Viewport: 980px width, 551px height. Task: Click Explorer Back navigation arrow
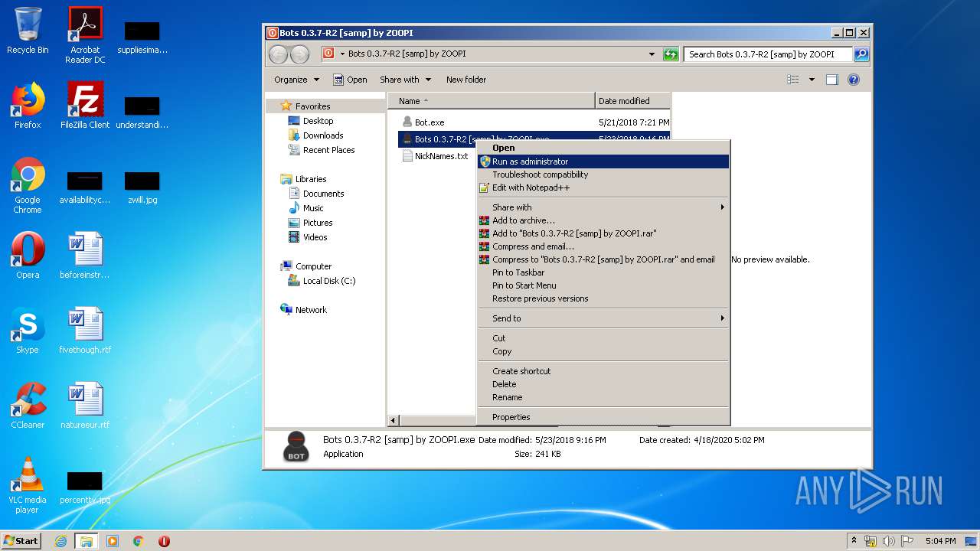coord(278,54)
